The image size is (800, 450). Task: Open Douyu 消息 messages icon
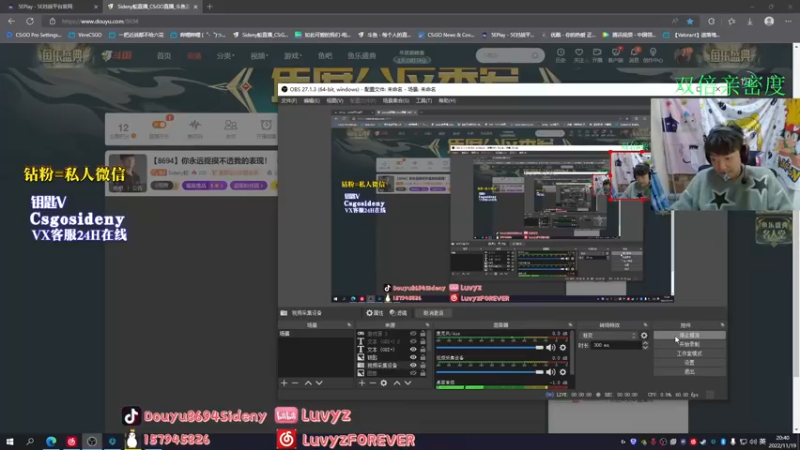[634, 56]
